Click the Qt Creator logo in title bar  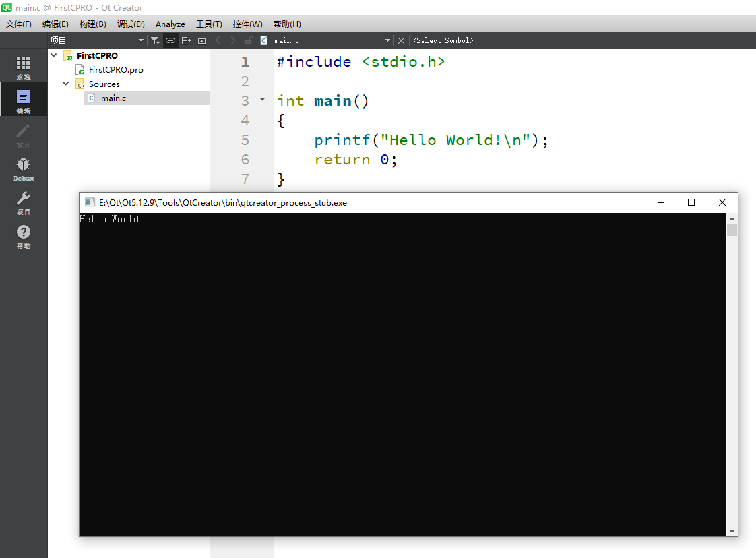(x=7, y=7)
